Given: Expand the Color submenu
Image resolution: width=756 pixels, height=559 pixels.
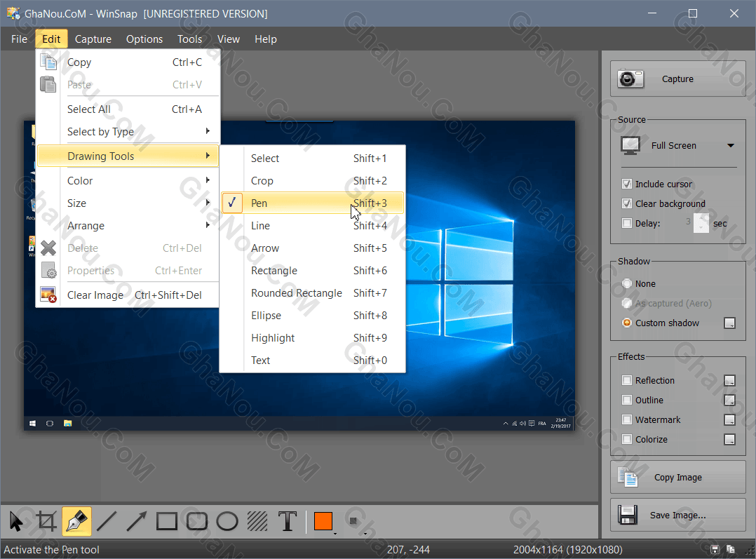Looking at the screenshot, I should pyautogui.click(x=128, y=181).
